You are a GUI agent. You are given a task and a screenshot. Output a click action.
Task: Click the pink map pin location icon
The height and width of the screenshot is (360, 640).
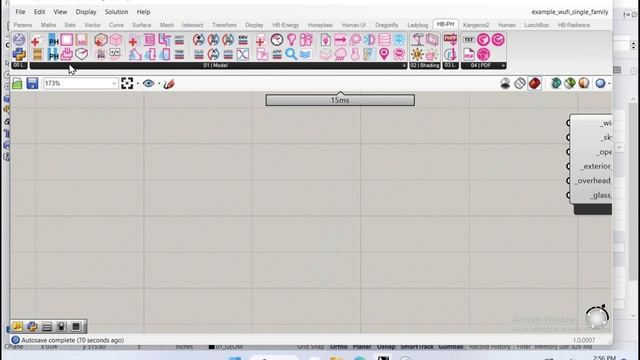(x=384, y=54)
